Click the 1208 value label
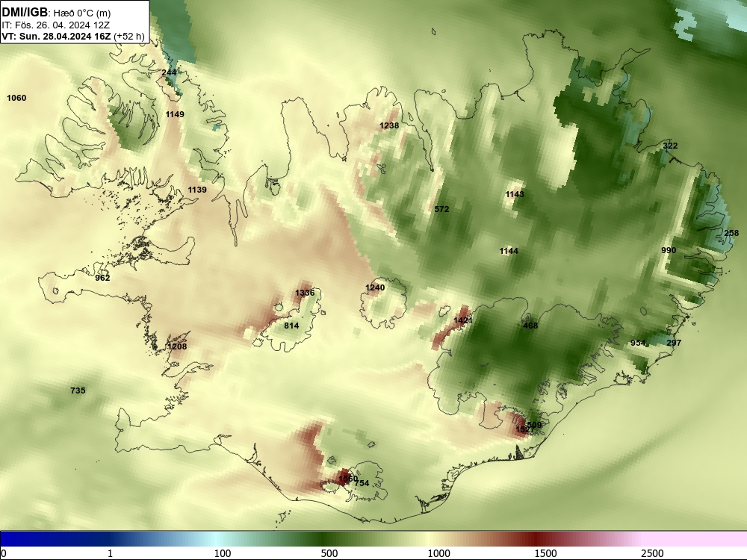This screenshot has width=747, height=560. coord(177,346)
